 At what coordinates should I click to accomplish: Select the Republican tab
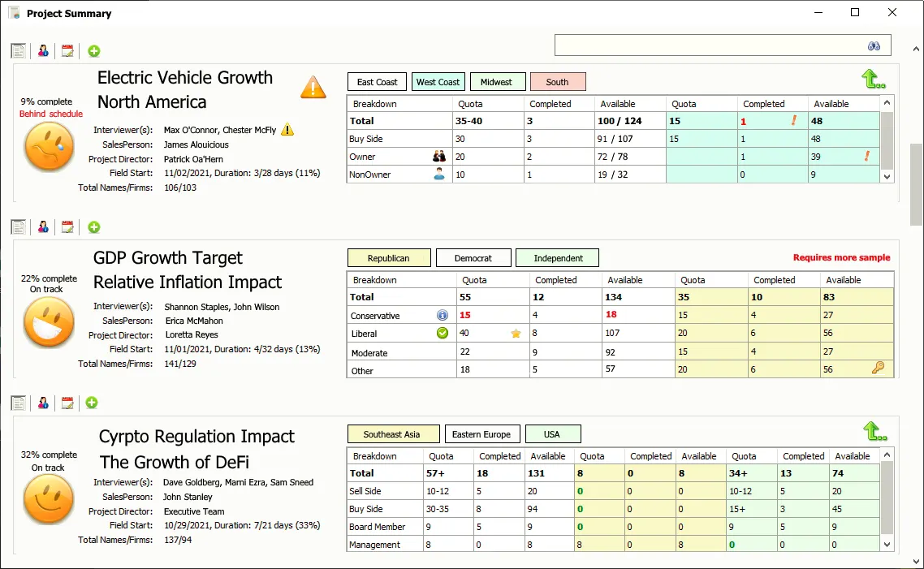tap(389, 258)
